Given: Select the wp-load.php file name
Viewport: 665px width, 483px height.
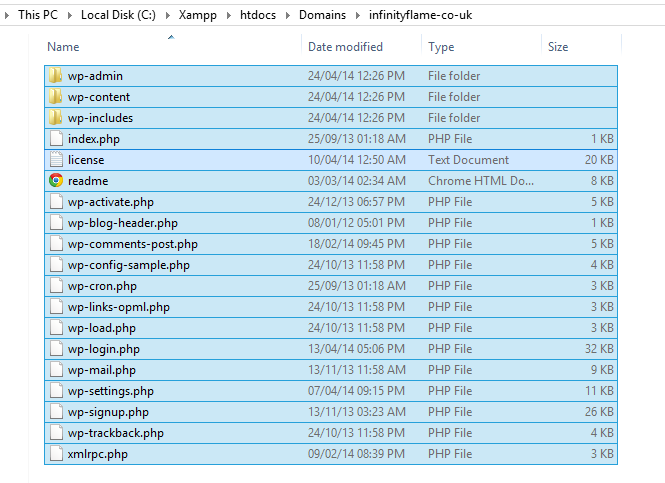Looking at the screenshot, I should (102, 328).
